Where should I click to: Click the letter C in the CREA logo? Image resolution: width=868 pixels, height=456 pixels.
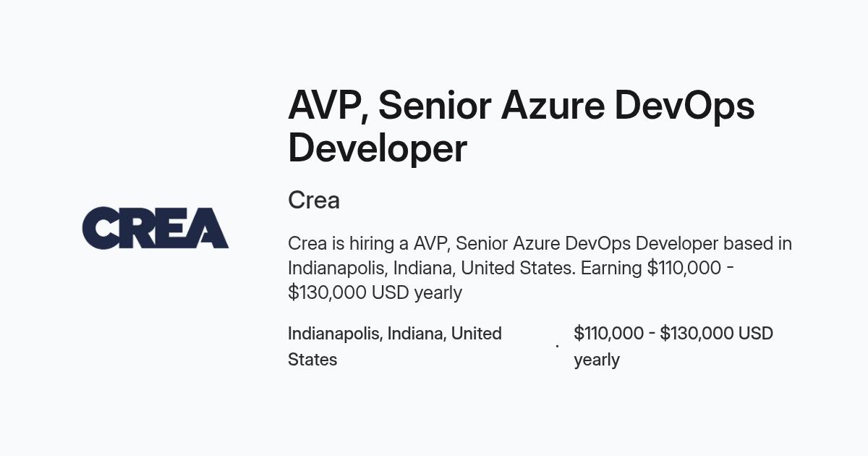pyautogui.click(x=100, y=228)
